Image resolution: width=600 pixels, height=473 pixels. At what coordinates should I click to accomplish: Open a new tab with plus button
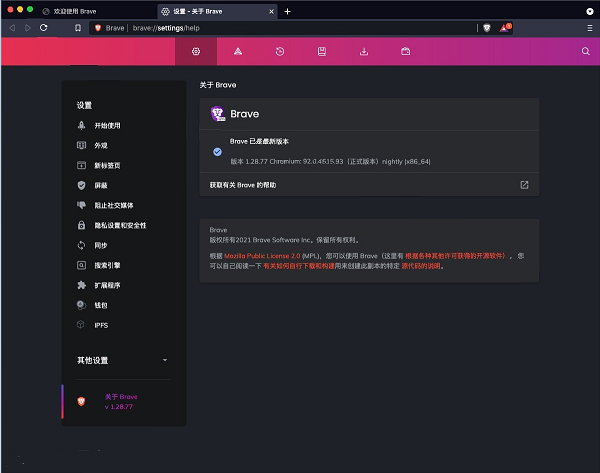287,11
